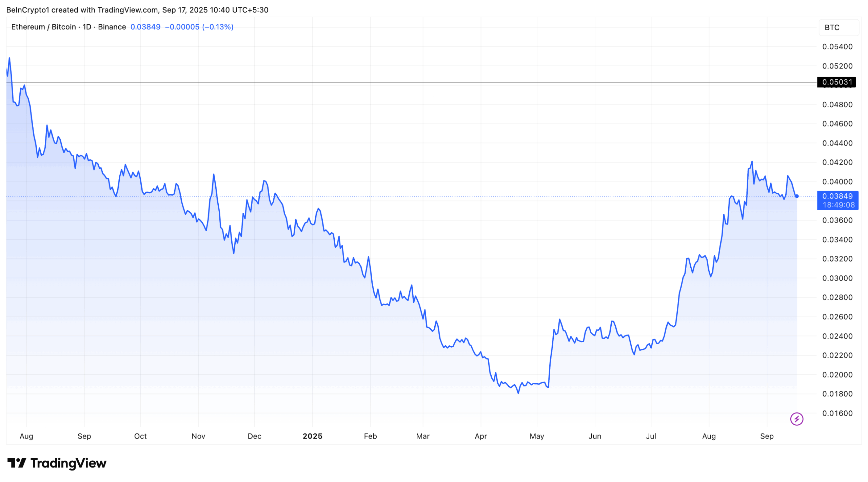The width and height of the screenshot is (868, 482).
Task: Click the Feb label on time axis
Action: [370, 436]
